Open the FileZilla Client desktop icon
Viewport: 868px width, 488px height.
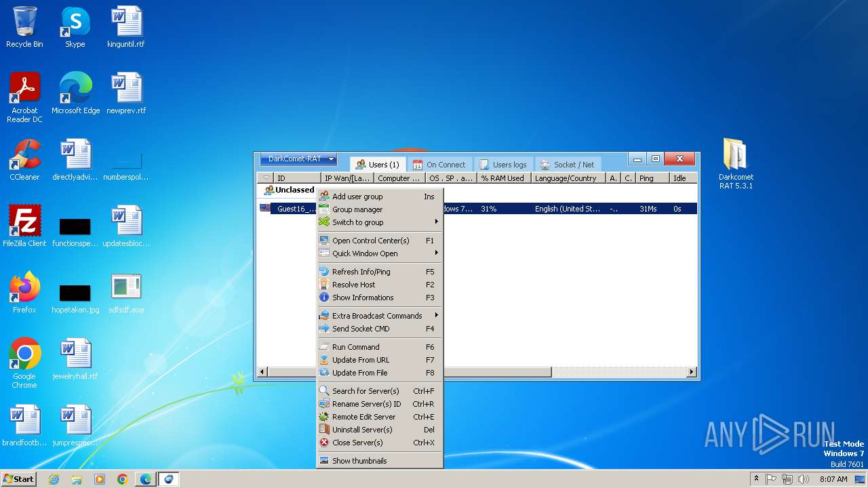[24, 226]
